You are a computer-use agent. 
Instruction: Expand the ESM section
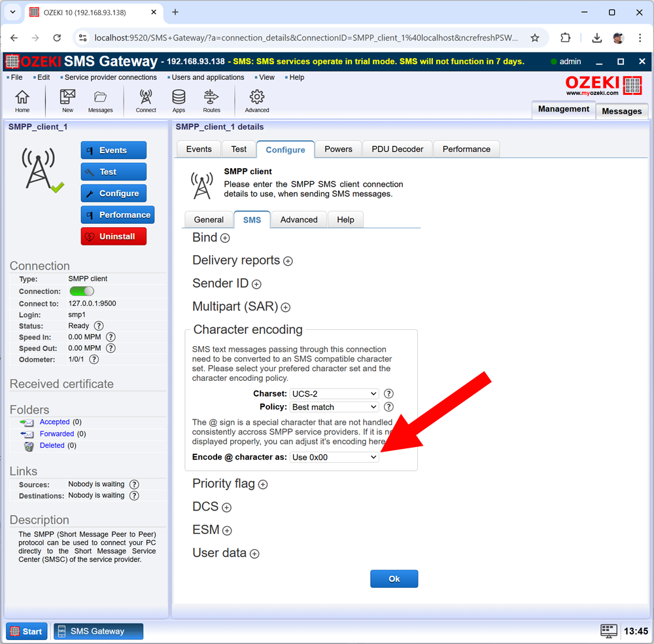227,531
